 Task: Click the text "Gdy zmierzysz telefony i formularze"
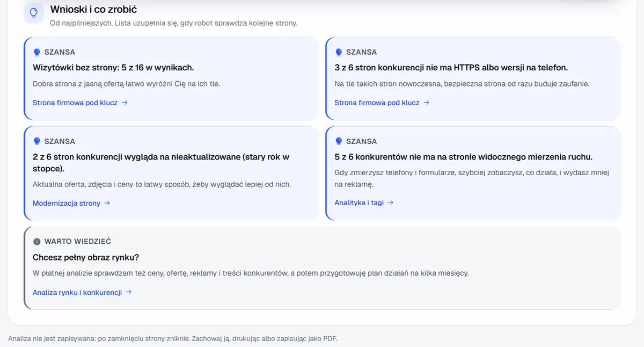[472, 178]
